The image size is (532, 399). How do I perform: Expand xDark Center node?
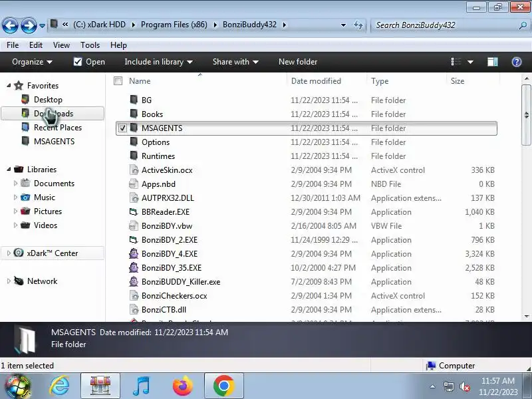(9, 253)
